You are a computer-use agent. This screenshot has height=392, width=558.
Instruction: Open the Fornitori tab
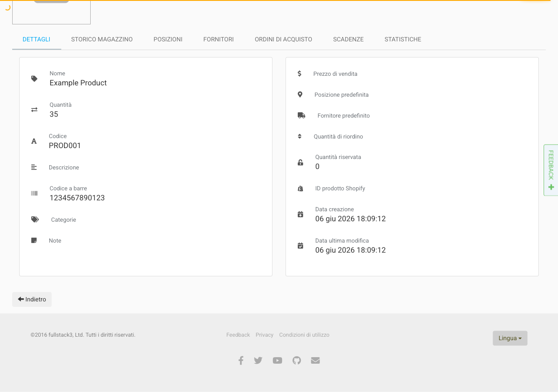tap(218, 39)
